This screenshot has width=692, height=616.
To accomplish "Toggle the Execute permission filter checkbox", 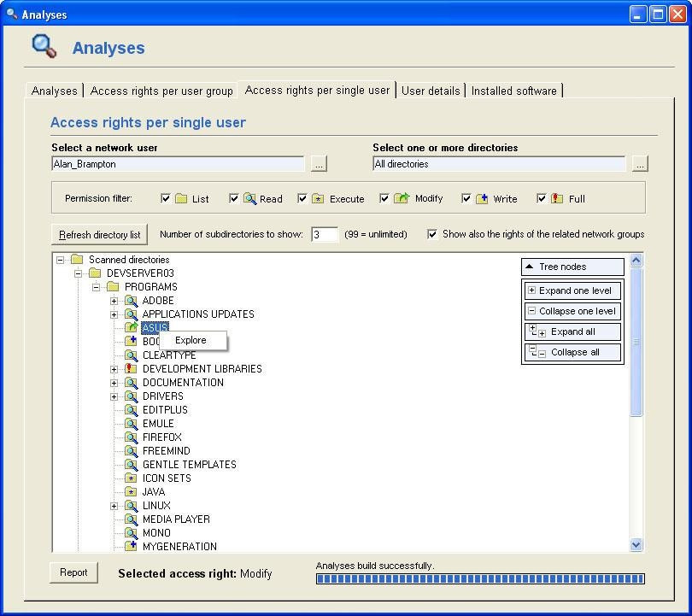I will pyautogui.click(x=302, y=198).
